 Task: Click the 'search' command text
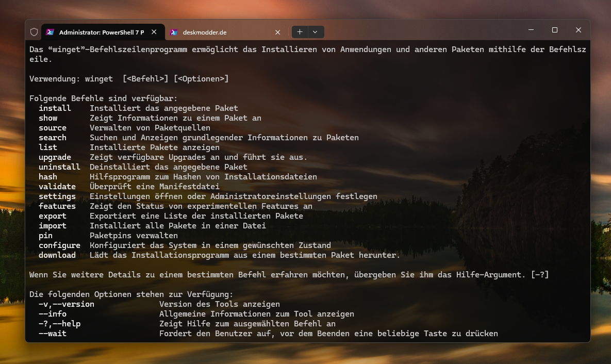[x=52, y=138]
